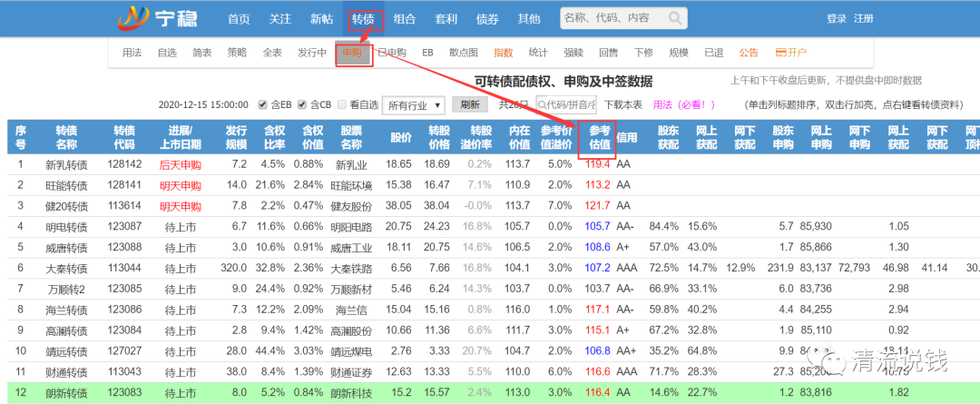Click the 海兰转债 bond name
The image size is (980, 404).
(x=66, y=310)
